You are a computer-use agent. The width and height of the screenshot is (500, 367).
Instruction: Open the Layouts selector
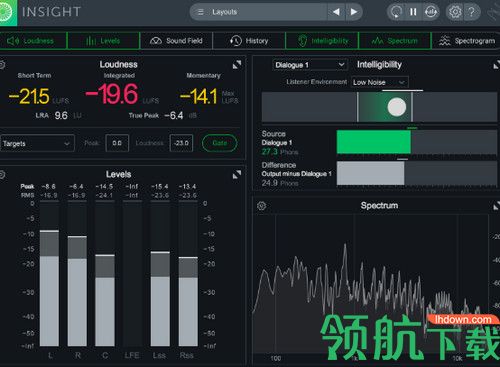tap(258, 12)
